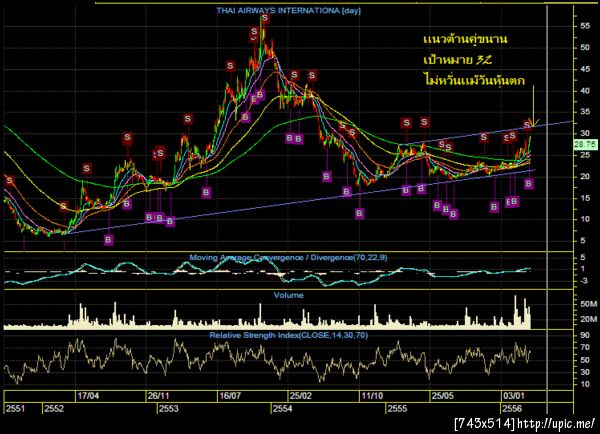Viewport: 600px width, 434px height.
Task: Jump to year 2552 on timeline
Action: (54, 408)
